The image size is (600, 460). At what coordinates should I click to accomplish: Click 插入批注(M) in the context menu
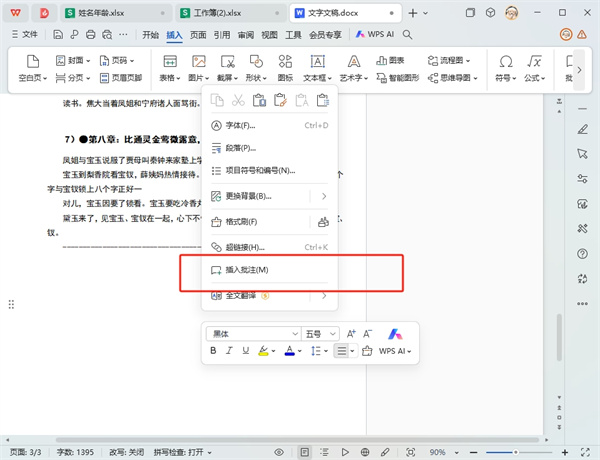(248, 270)
